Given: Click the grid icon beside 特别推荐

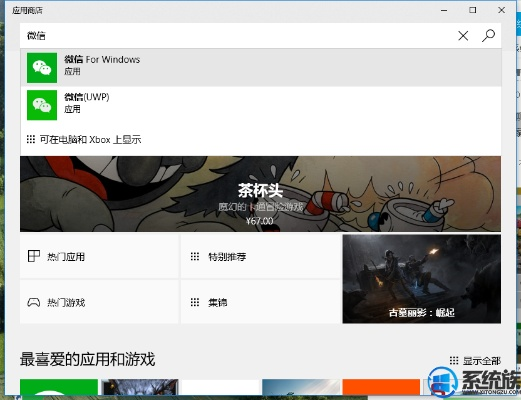Looking at the screenshot, I should point(195,256).
